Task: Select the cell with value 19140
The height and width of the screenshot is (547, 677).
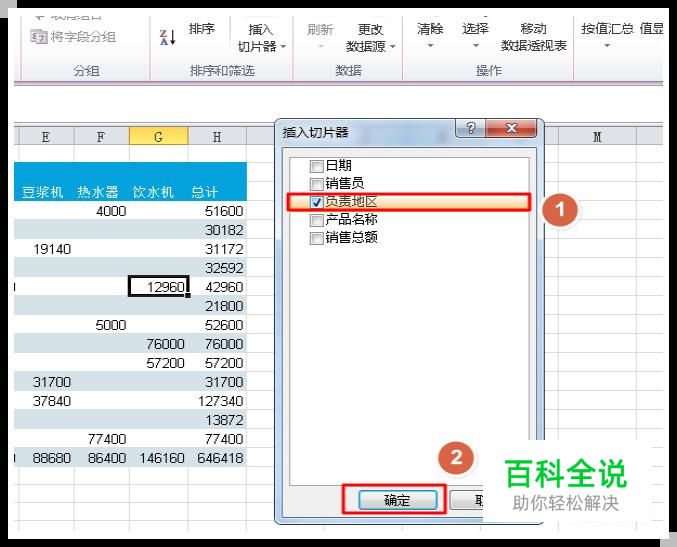Action: pos(45,249)
